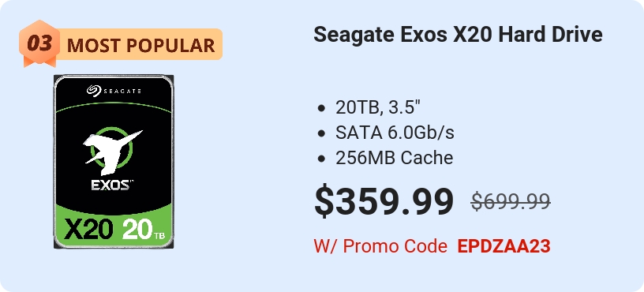
Task: Click the Seagate logo on the drive
Action: pyautogui.click(x=114, y=90)
